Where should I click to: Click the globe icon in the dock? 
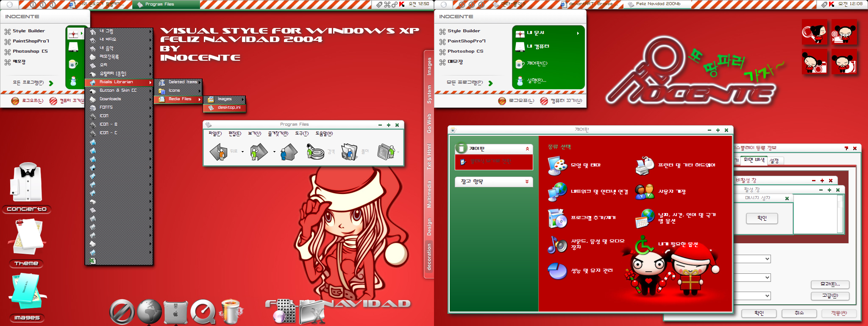[x=149, y=312]
